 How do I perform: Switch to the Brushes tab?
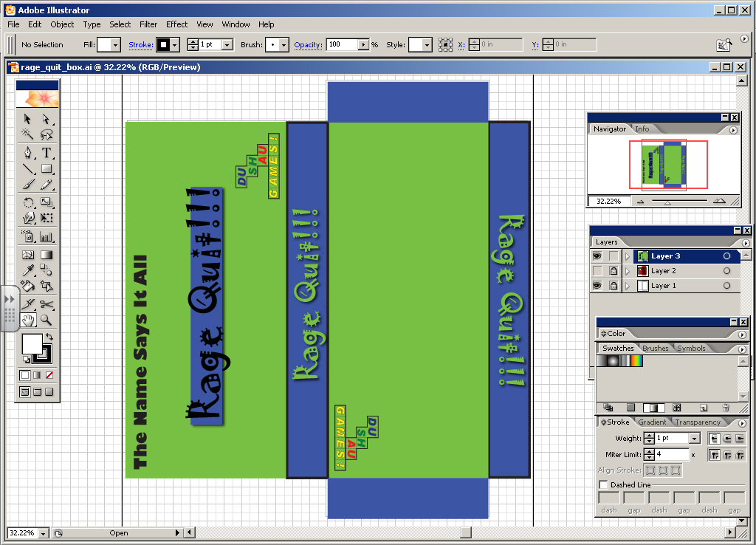656,348
